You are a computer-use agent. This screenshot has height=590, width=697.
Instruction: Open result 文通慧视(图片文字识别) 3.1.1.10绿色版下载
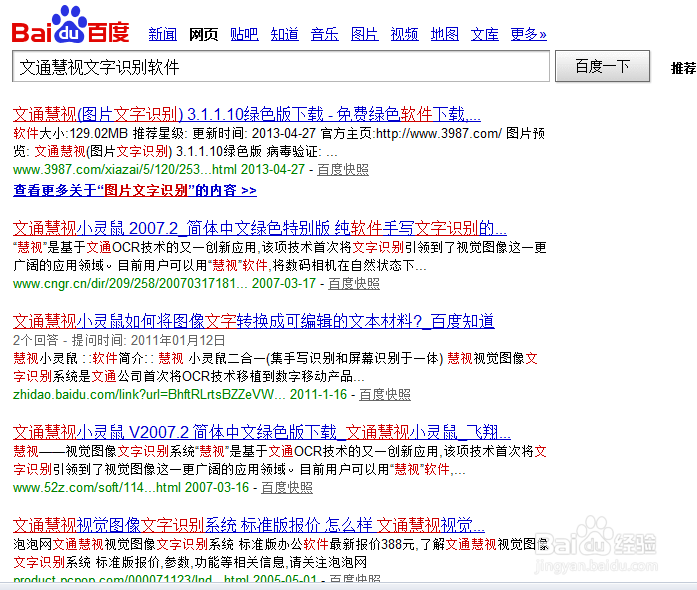[247, 114]
